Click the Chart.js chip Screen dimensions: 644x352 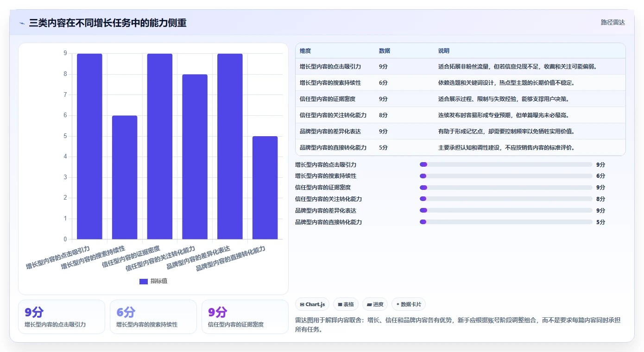(x=312, y=304)
